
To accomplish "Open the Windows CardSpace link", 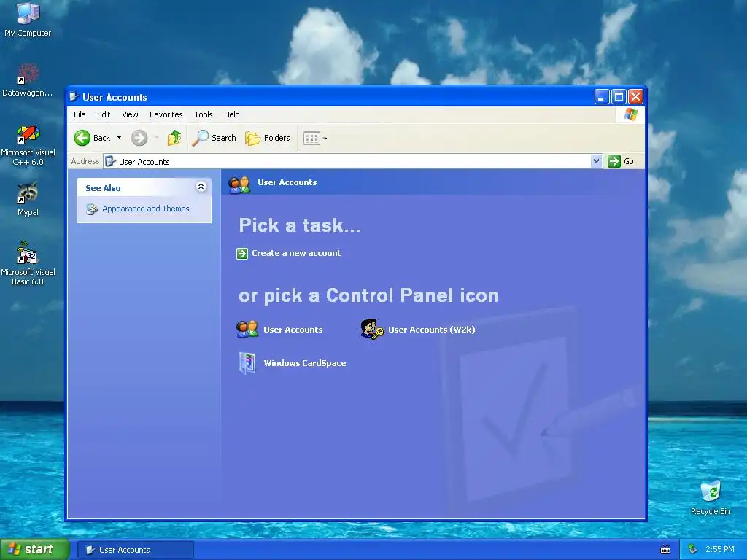I will click(305, 363).
